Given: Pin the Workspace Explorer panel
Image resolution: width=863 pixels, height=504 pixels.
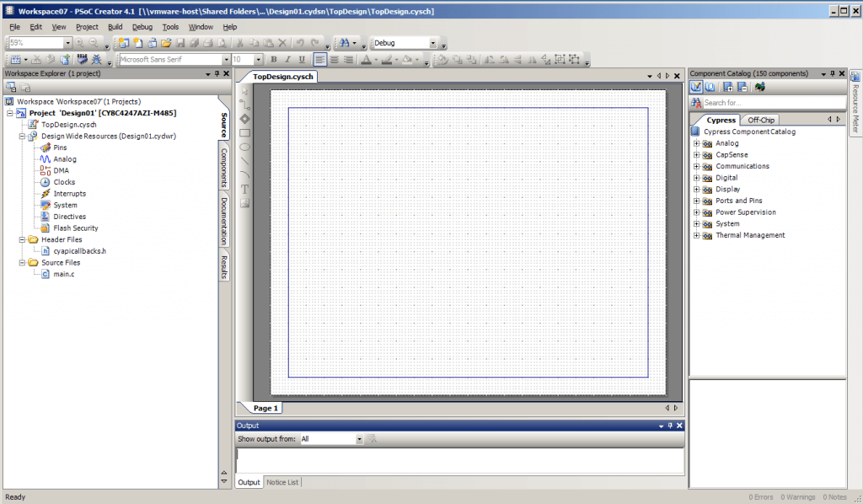Looking at the screenshot, I should (x=217, y=73).
